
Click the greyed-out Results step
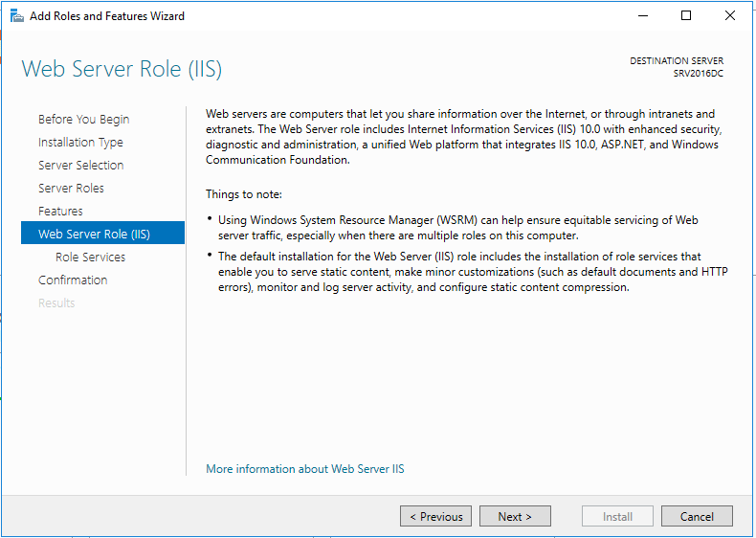(x=56, y=303)
